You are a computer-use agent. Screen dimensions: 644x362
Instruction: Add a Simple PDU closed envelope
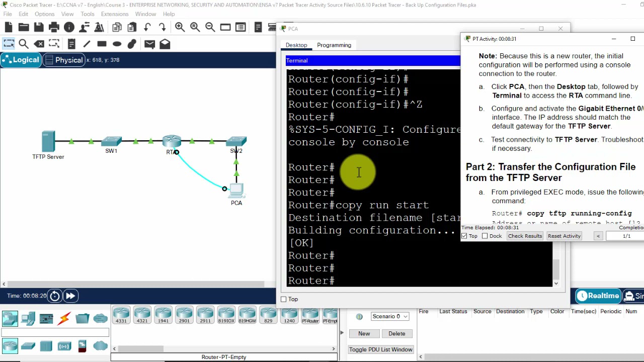pyautogui.click(x=149, y=44)
